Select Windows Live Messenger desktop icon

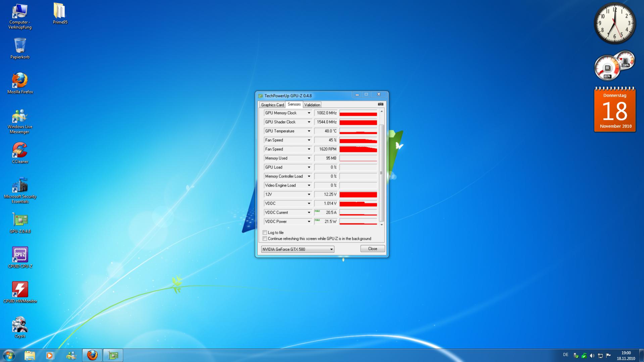[x=20, y=121]
